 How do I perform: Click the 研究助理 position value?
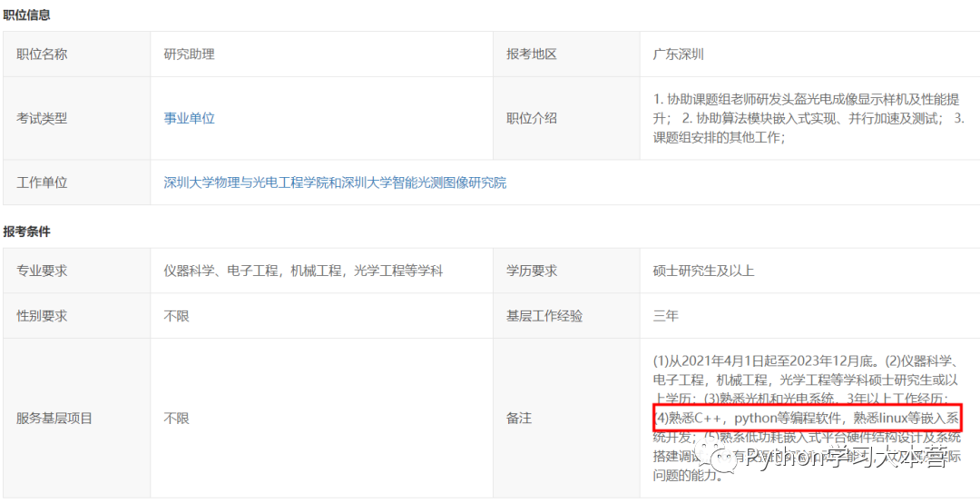(189, 54)
